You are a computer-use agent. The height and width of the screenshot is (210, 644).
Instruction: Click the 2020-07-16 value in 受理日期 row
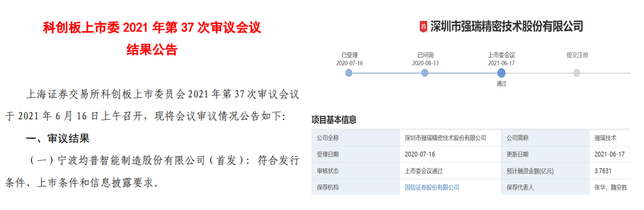coord(420,154)
